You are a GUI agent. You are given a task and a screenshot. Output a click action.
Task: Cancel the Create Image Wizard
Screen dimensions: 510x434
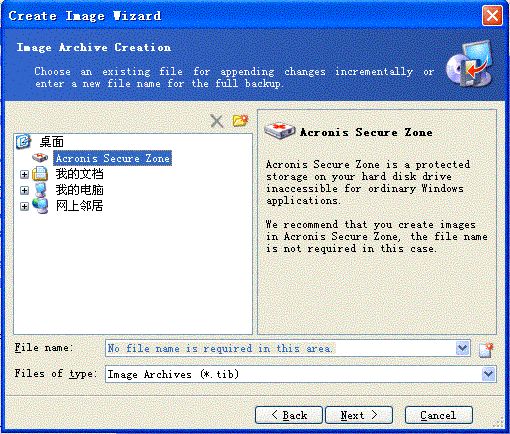pyautogui.click(x=439, y=415)
